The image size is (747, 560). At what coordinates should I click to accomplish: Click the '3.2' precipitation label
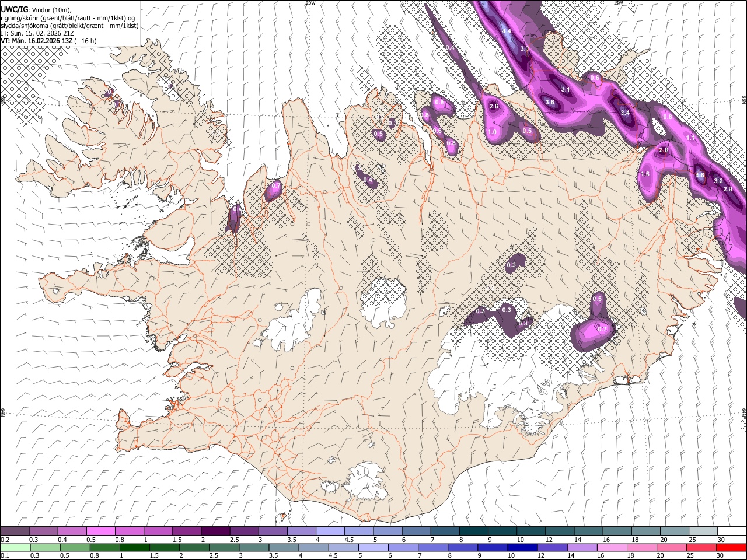coord(718,181)
